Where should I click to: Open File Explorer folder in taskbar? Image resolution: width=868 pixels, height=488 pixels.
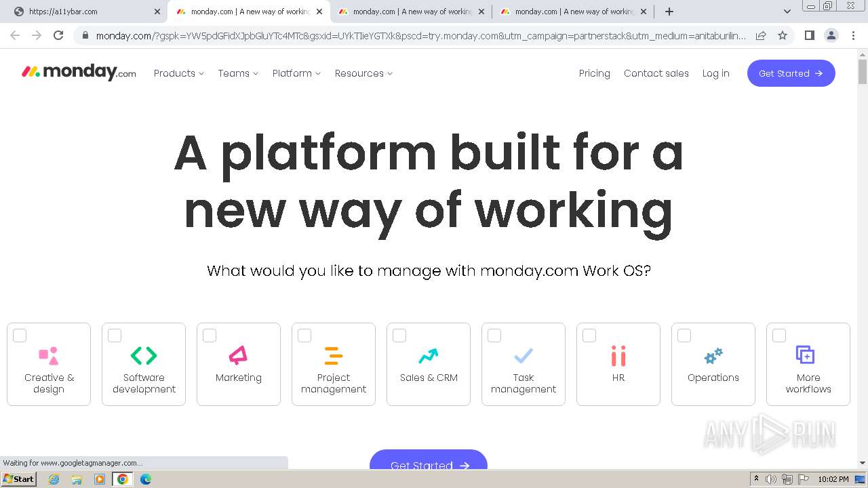pos(77,479)
